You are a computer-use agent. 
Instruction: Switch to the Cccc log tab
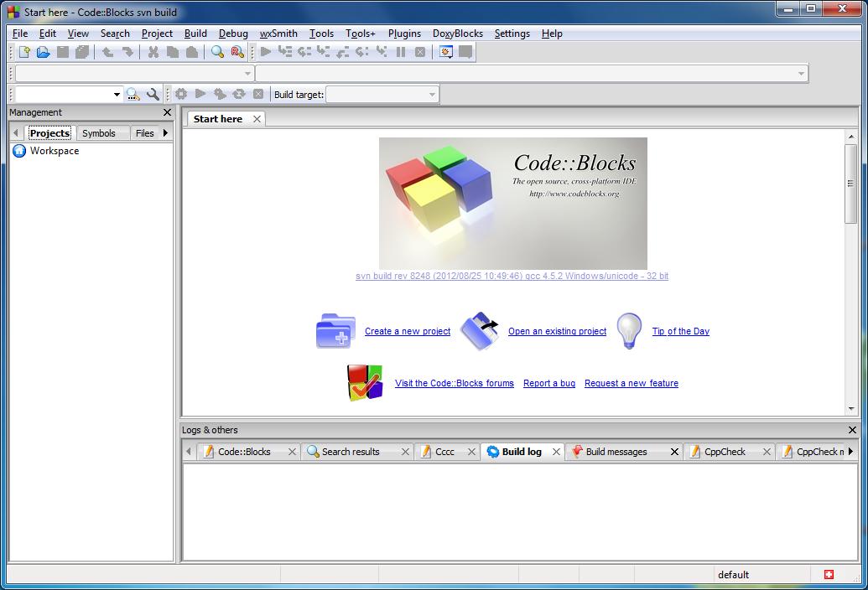pos(444,452)
